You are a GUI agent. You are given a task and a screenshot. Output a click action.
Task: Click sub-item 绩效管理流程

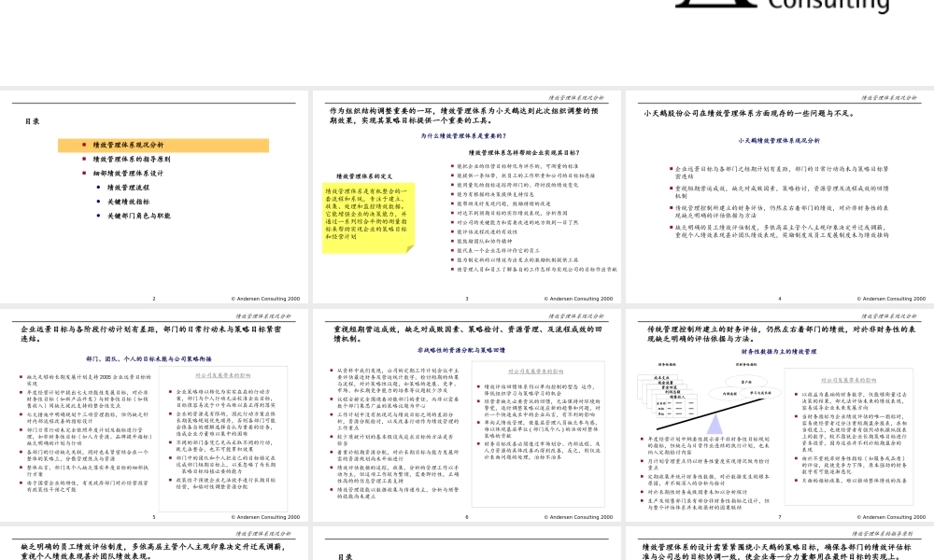click(x=128, y=188)
